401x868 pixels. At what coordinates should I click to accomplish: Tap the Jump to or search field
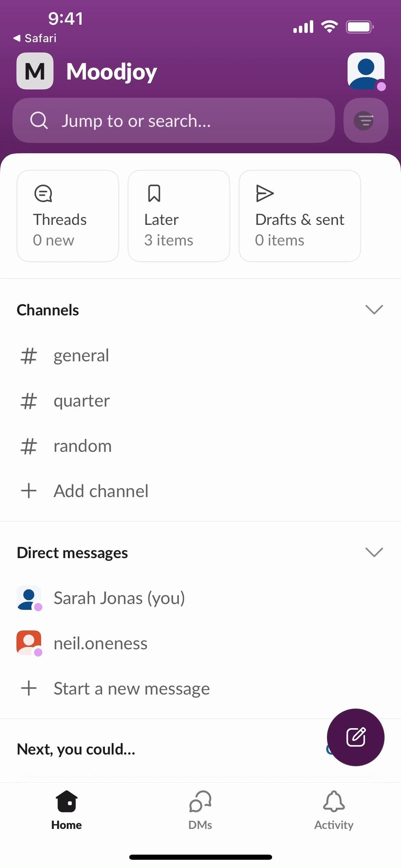[x=173, y=120]
